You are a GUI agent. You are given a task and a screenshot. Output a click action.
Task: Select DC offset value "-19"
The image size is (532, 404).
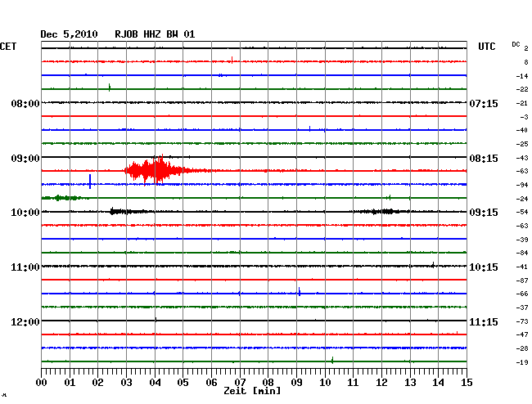point(522,362)
